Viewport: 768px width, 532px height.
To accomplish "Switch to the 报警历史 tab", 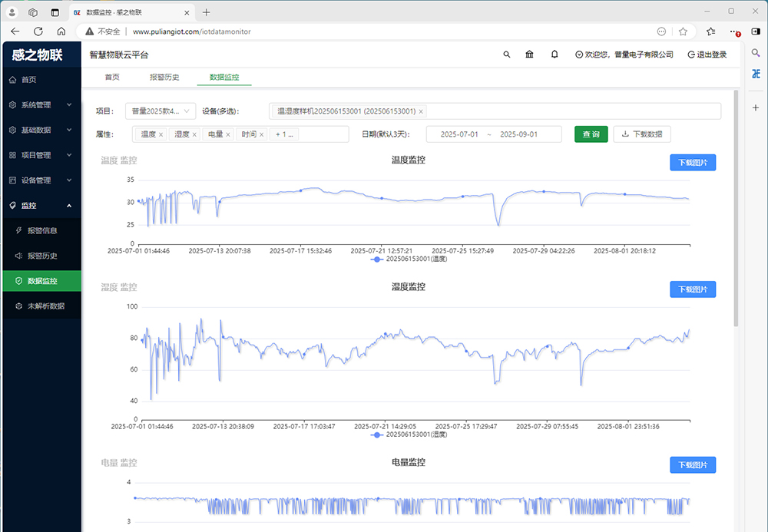I will point(164,78).
